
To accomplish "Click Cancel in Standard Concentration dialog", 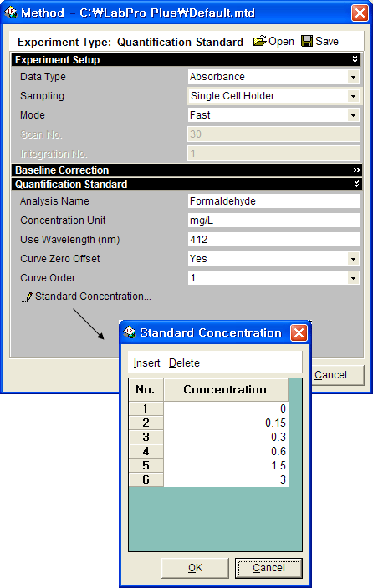I will [268, 568].
